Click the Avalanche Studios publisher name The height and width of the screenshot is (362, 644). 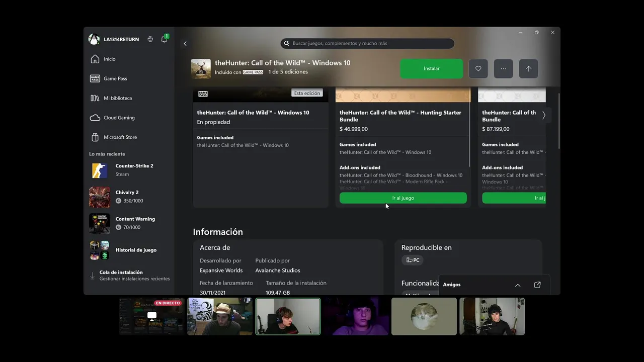click(278, 270)
